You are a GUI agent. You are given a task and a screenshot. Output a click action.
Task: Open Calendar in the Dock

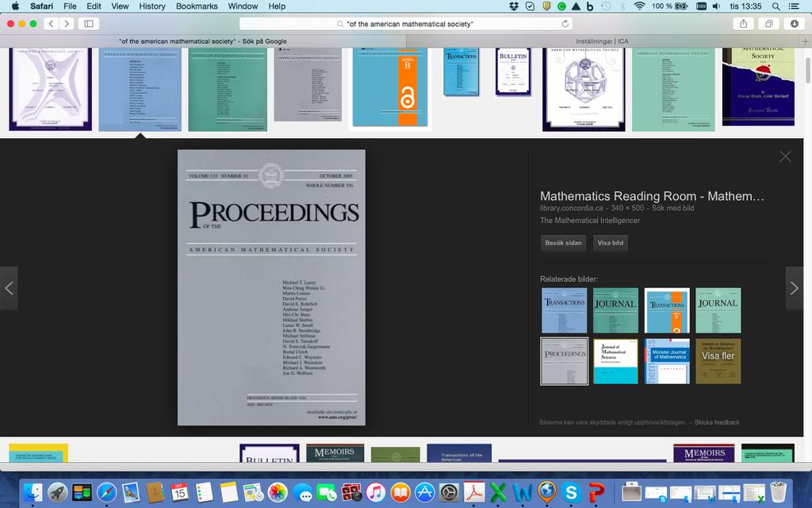[180, 492]
